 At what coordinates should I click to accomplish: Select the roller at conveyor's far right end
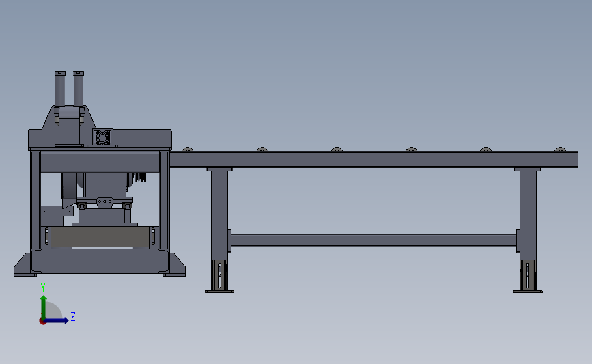click(x=561, y=150)
